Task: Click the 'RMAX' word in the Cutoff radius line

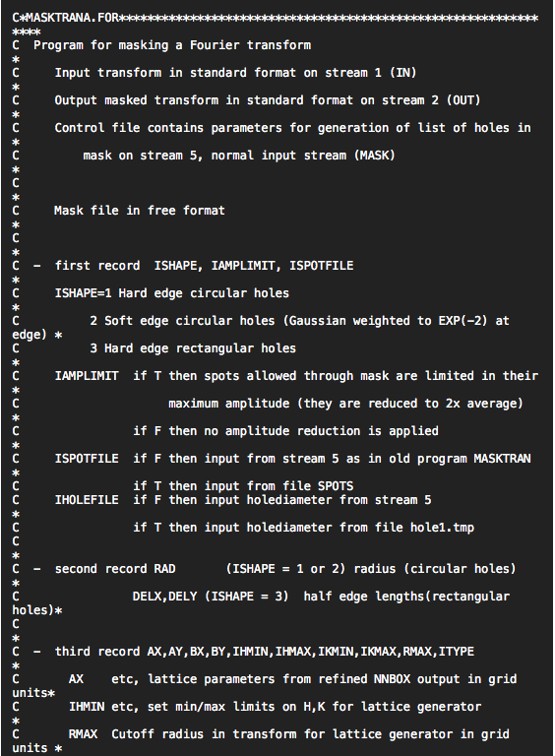Action: click(x=83, y=733)
